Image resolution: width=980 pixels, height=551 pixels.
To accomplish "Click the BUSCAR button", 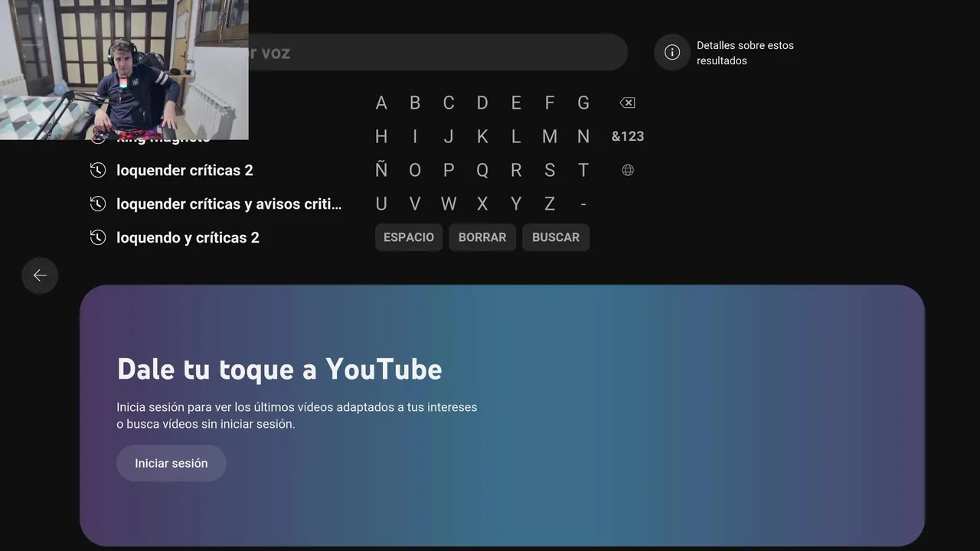I will 556,237.
